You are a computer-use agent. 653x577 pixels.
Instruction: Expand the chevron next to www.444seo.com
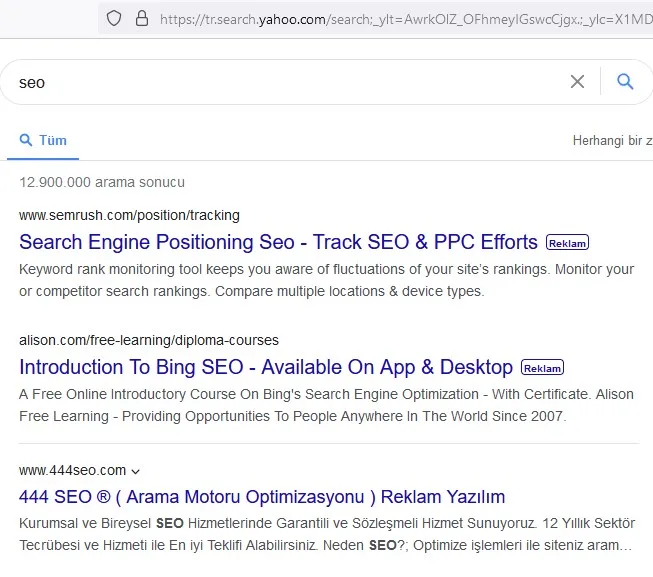click(136, 471)
